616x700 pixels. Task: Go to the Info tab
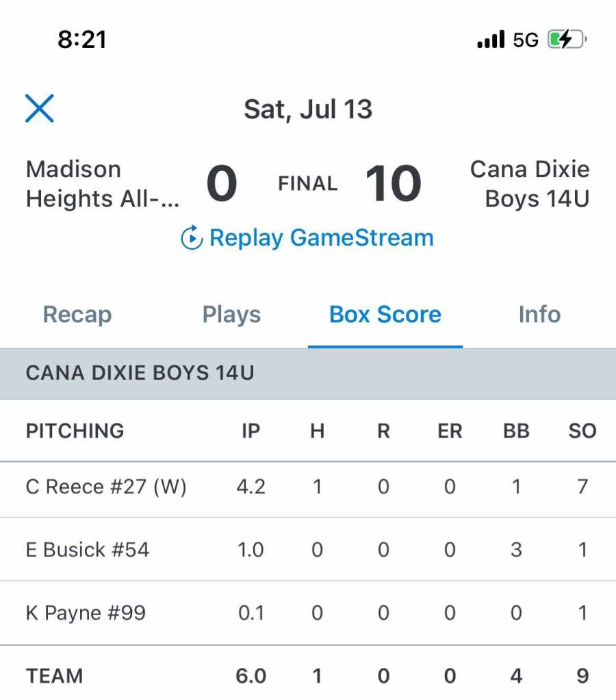pos(539,315)
